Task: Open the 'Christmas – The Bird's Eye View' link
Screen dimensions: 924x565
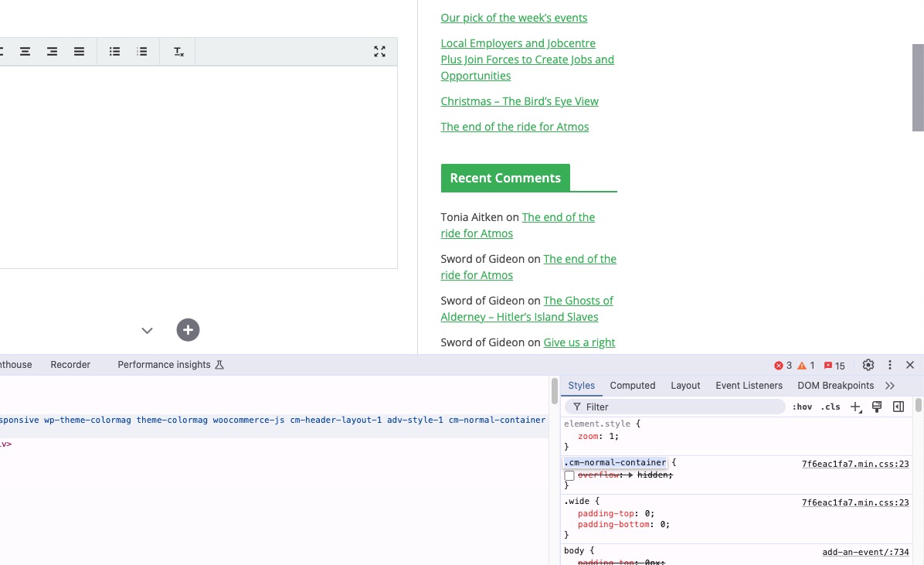Action: point(519,101)
